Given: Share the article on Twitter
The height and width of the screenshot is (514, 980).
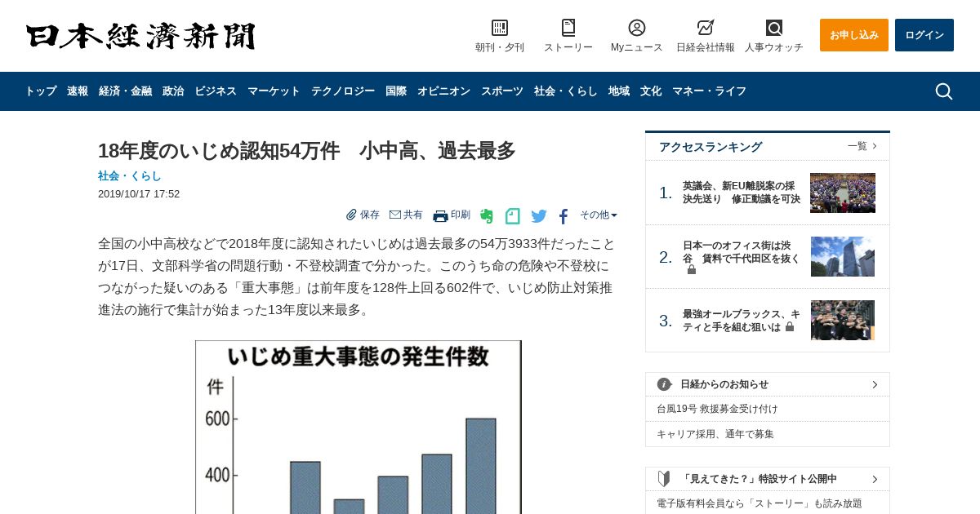Looking at the screenshot, I should [x=539, y=216].
